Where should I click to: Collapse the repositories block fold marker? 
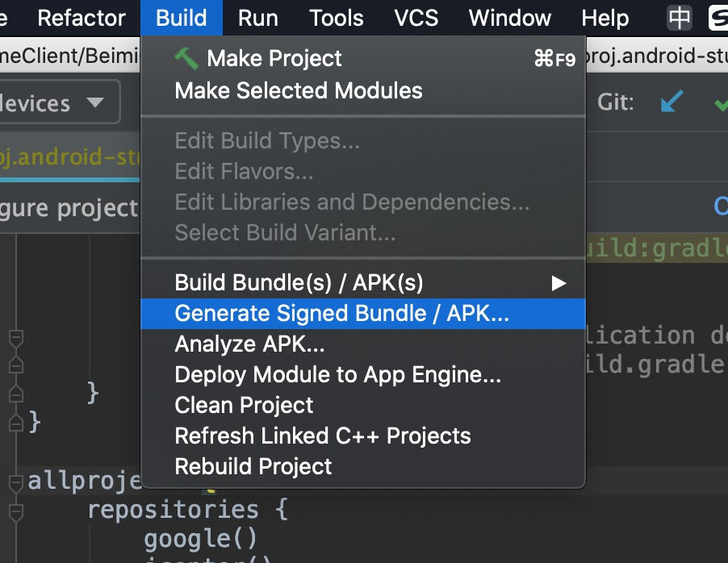point(16,512)
